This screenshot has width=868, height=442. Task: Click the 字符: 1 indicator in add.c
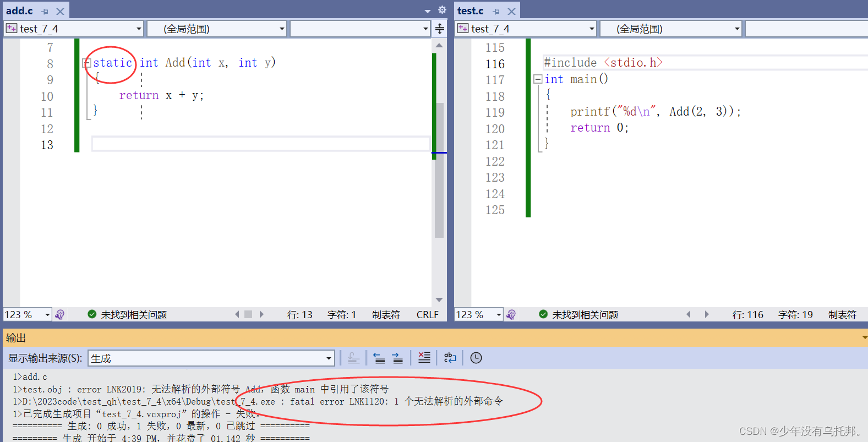click(342, 314)
